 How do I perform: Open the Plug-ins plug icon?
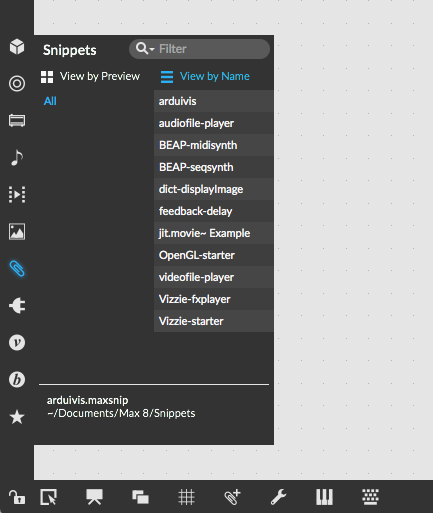coord(17,306)
